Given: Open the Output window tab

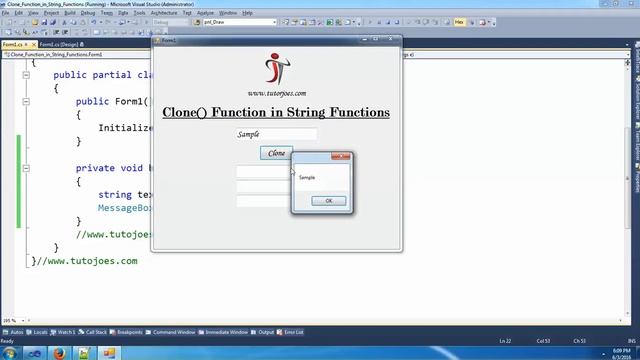Looking at the screenshot, I should pyautogui.click(x=262, y=332).
